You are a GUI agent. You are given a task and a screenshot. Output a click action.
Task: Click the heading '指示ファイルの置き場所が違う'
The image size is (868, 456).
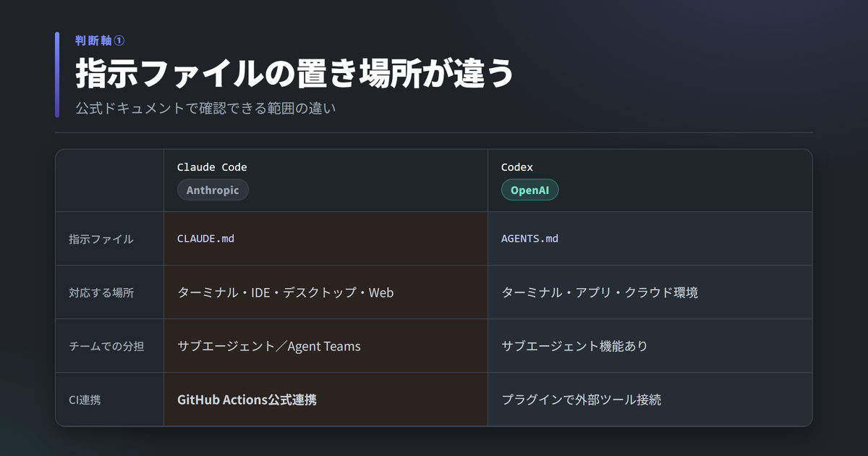coord(294,73)
